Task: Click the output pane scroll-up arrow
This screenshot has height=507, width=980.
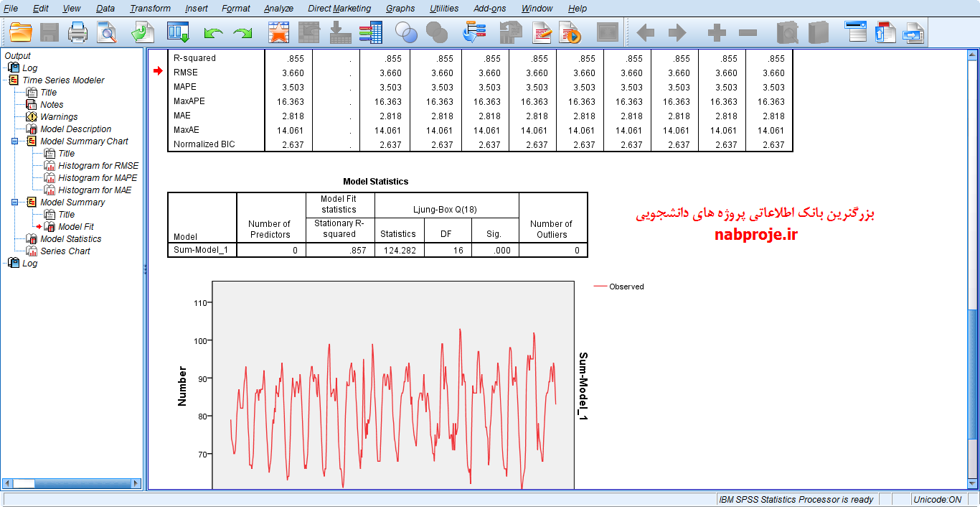Action: [973, 55]
